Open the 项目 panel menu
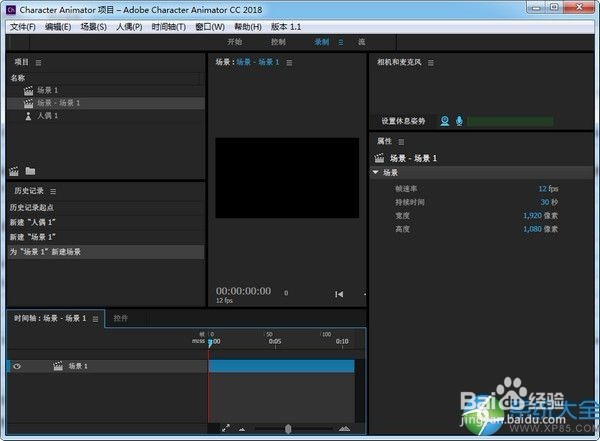 38,63
